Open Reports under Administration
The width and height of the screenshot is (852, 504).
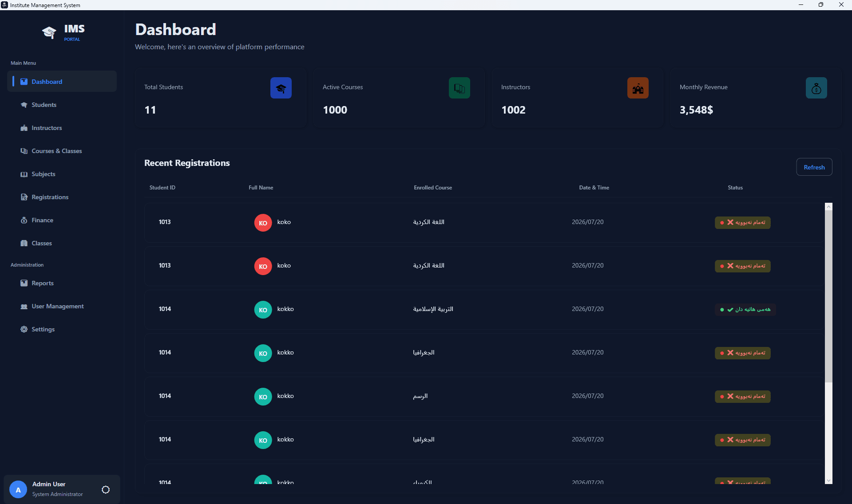(62, 283)
